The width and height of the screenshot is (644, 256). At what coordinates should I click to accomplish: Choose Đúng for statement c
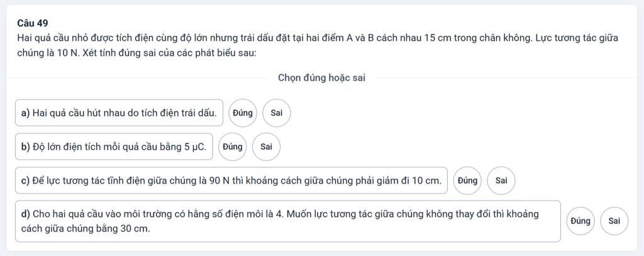[468, 181]
